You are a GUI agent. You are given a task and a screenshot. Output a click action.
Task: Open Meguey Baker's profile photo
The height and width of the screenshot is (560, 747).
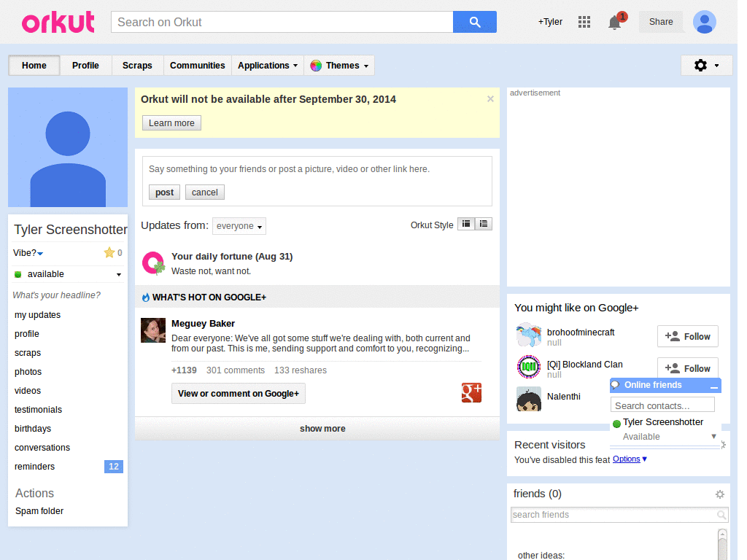[153, 330]
